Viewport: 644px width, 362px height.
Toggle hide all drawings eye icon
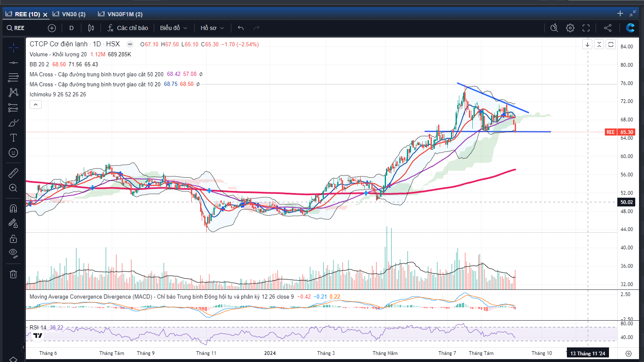point(13,253)
